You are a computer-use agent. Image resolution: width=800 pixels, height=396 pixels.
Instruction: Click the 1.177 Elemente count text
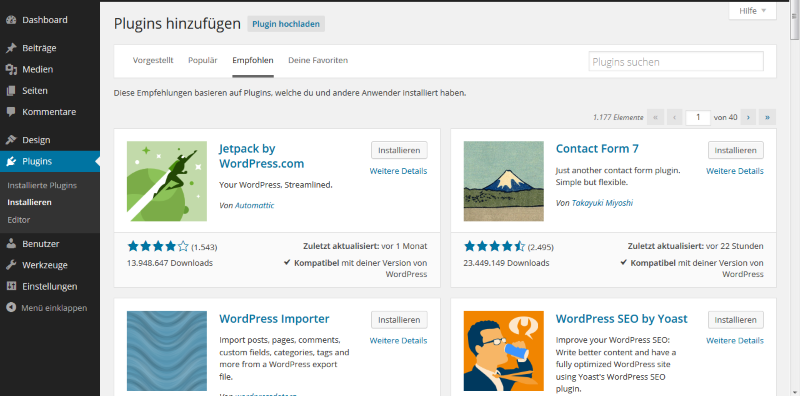[x=618, y=117]
